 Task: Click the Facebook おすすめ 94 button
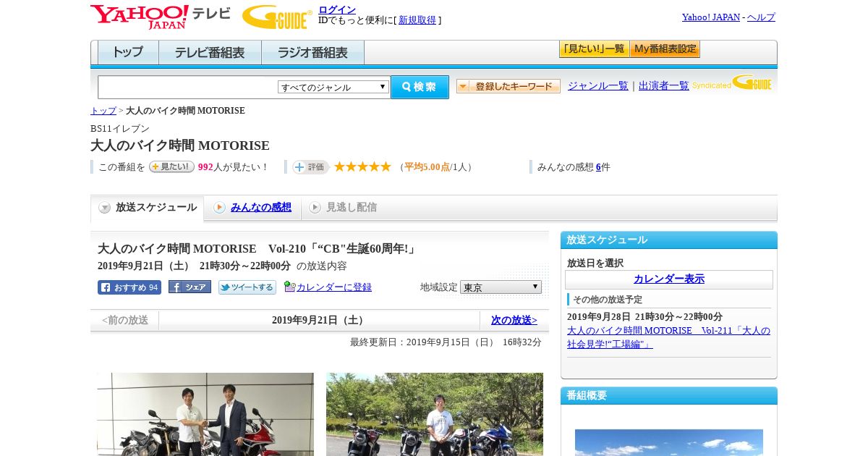pos(129,287)
